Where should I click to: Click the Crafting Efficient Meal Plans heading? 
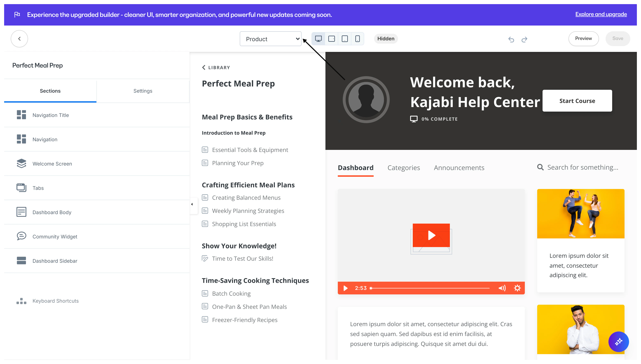tap(248, 185)
